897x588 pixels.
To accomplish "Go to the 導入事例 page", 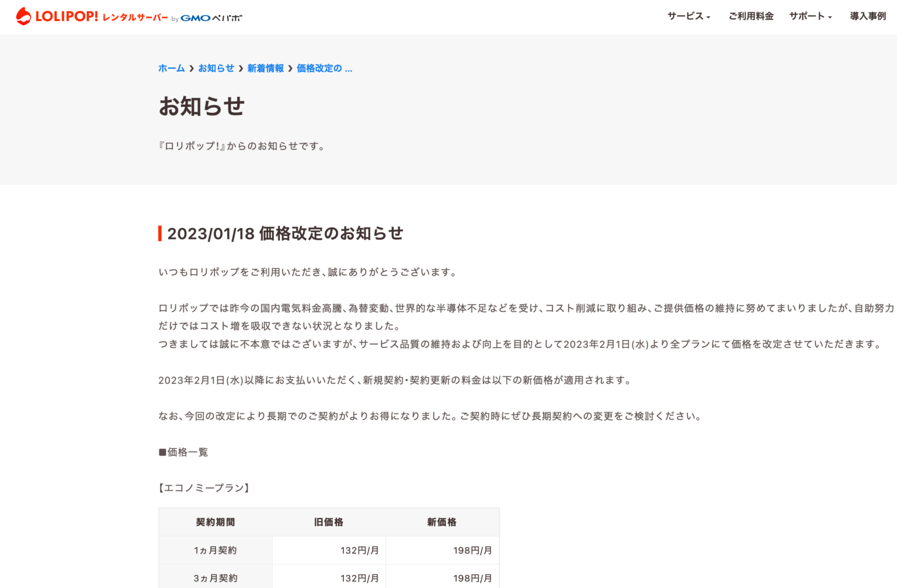I will (868, 16).
